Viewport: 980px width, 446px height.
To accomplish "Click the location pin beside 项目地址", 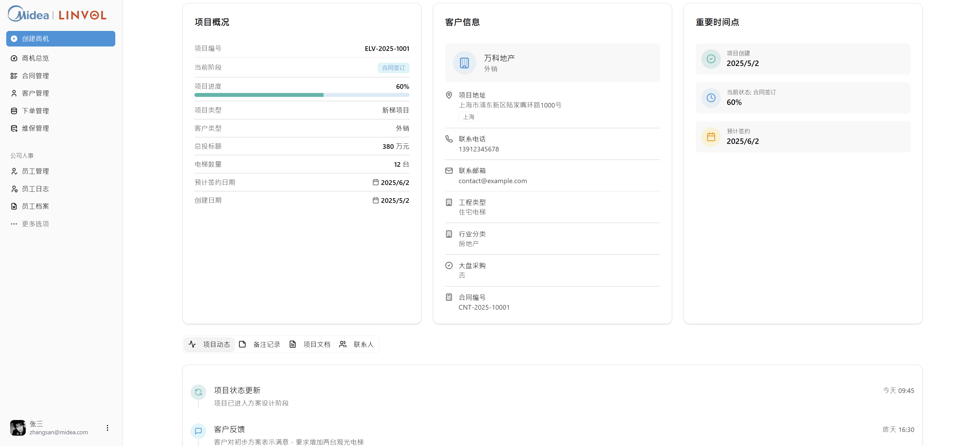I will pos(449,95).
